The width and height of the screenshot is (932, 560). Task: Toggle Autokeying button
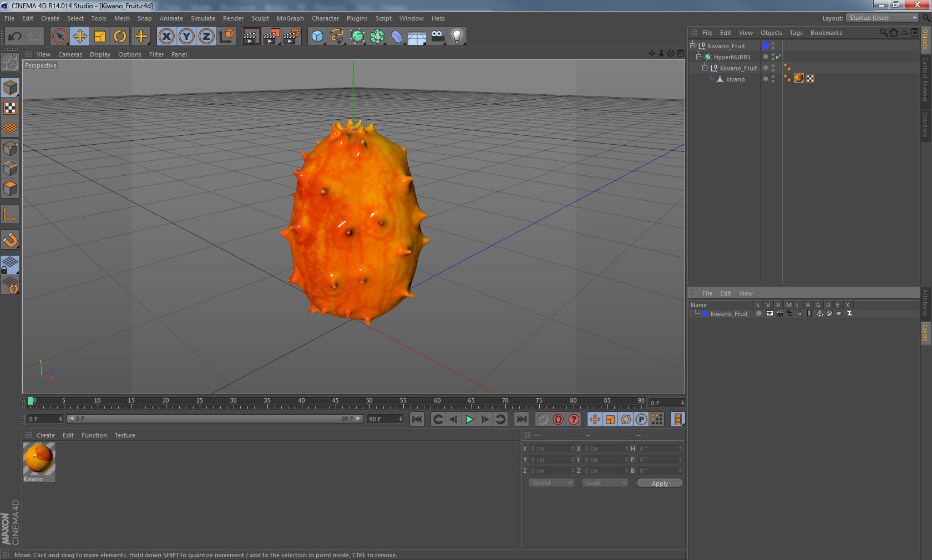pyautogui.click(x=558, y=419)
